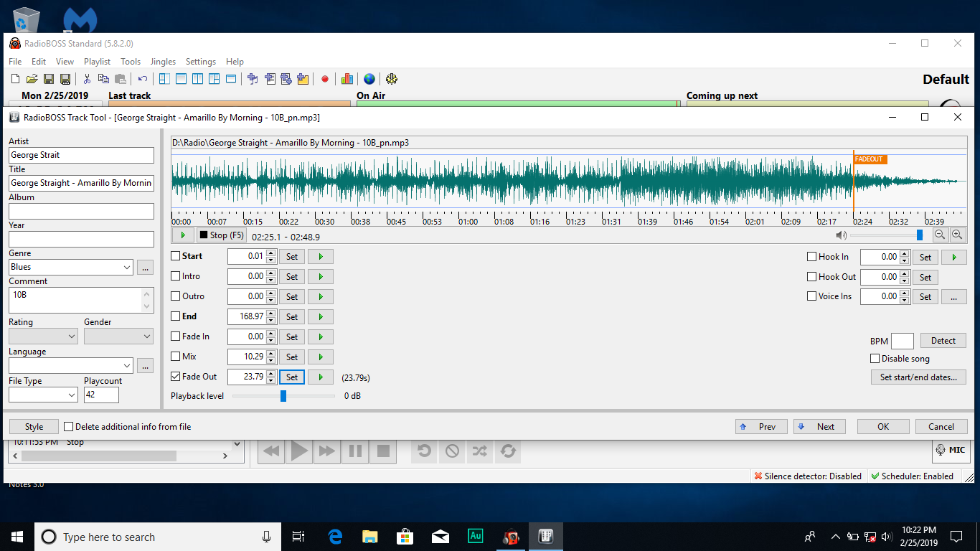The width and height of the screenshot is (980, 551).
Task: Click the browse button next to Voice Ins
Action: click(x=953, y=296)
